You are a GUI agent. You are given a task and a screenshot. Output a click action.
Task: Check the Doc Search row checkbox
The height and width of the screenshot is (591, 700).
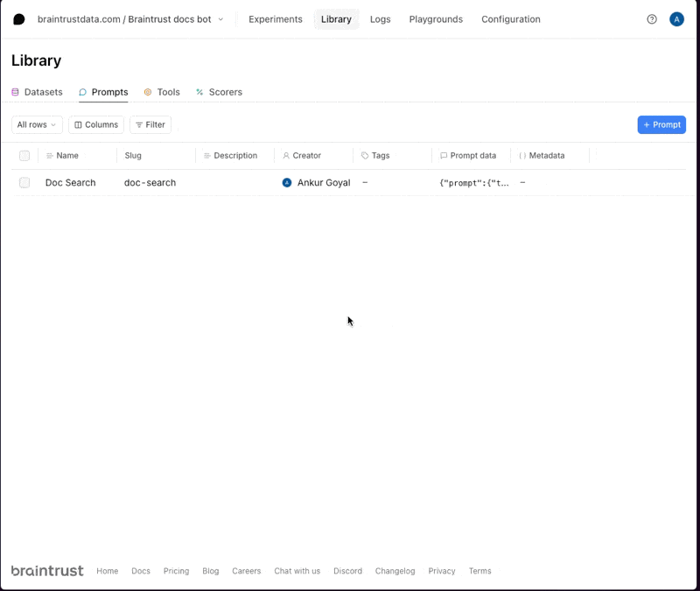coord(24,183)
